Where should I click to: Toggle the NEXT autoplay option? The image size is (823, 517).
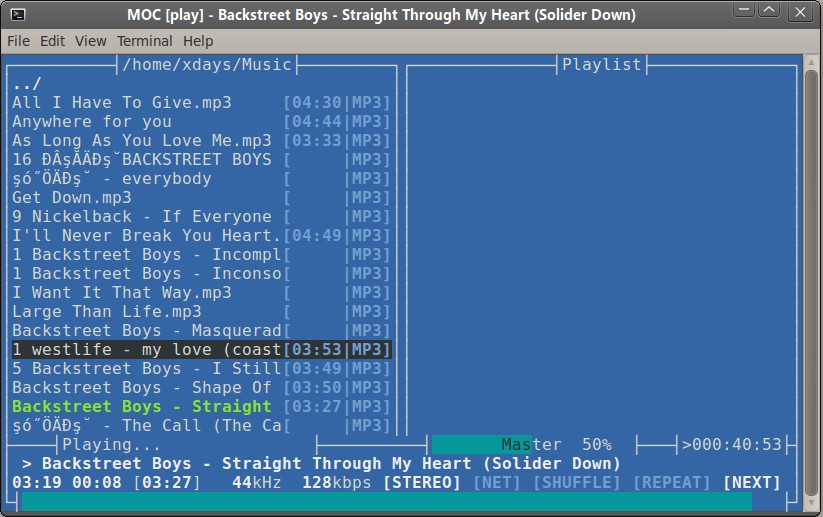751,483
